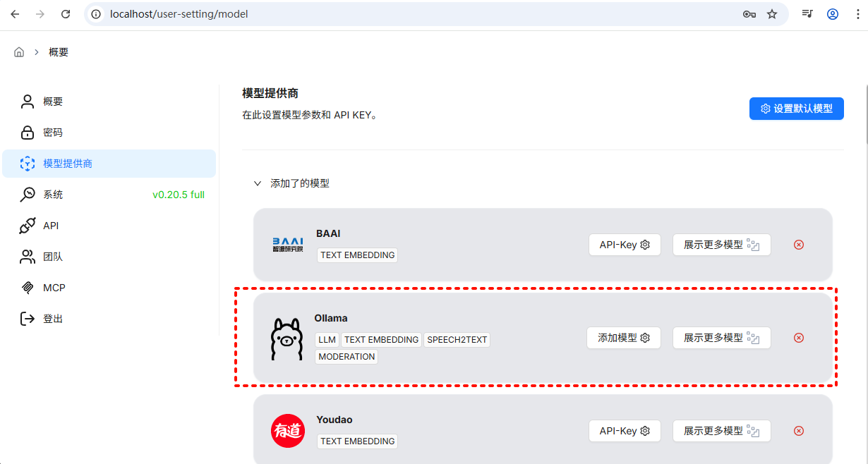Click the password key icon in address bar
Image resolution: width=868 pixels, height=464 pixels.
(749, 14)
